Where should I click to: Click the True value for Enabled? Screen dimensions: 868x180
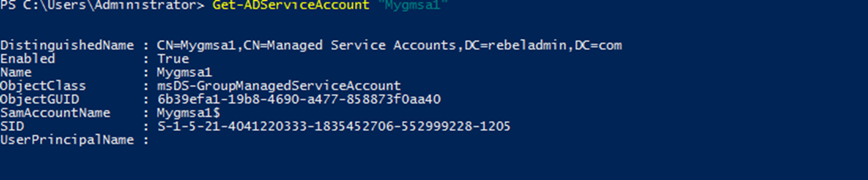(173, 59)
